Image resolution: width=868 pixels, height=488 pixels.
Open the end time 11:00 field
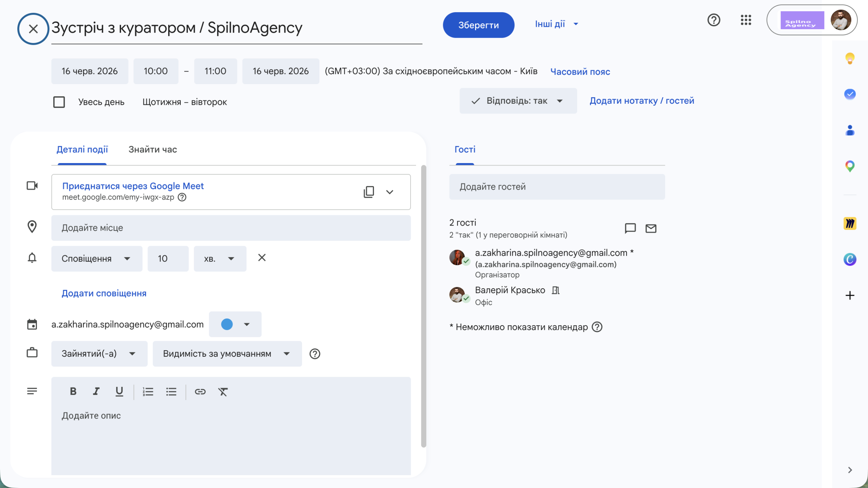[216, 71]
